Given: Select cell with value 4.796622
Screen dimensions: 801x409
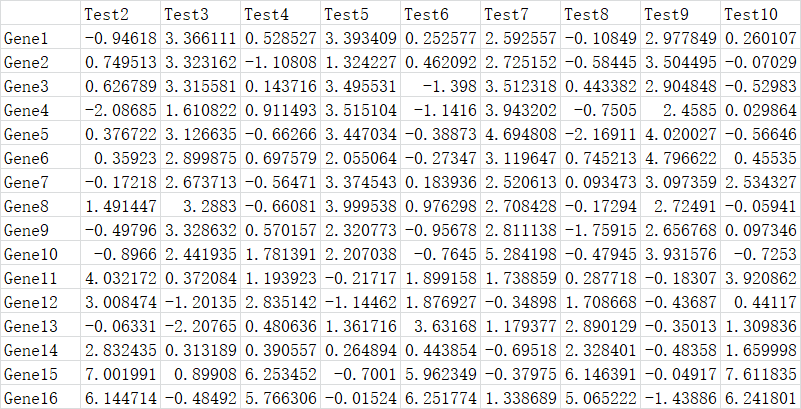Looking at the screenshot, I should 680,158.
